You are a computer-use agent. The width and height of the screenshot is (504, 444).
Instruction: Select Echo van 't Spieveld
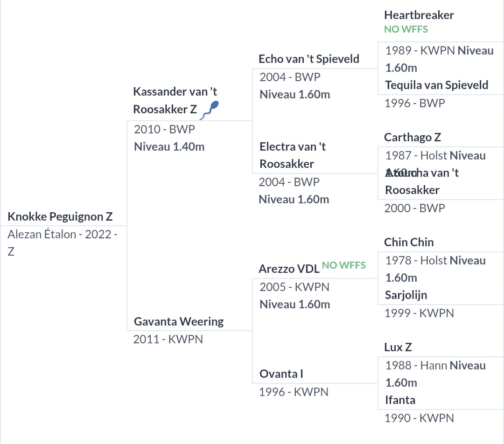pos(309,59)
